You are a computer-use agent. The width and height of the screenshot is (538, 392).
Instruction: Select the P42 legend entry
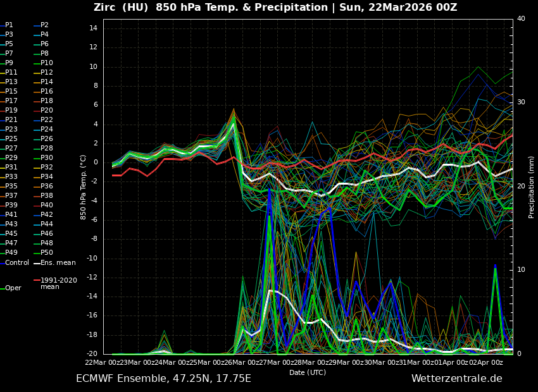(x=46, y=215)
